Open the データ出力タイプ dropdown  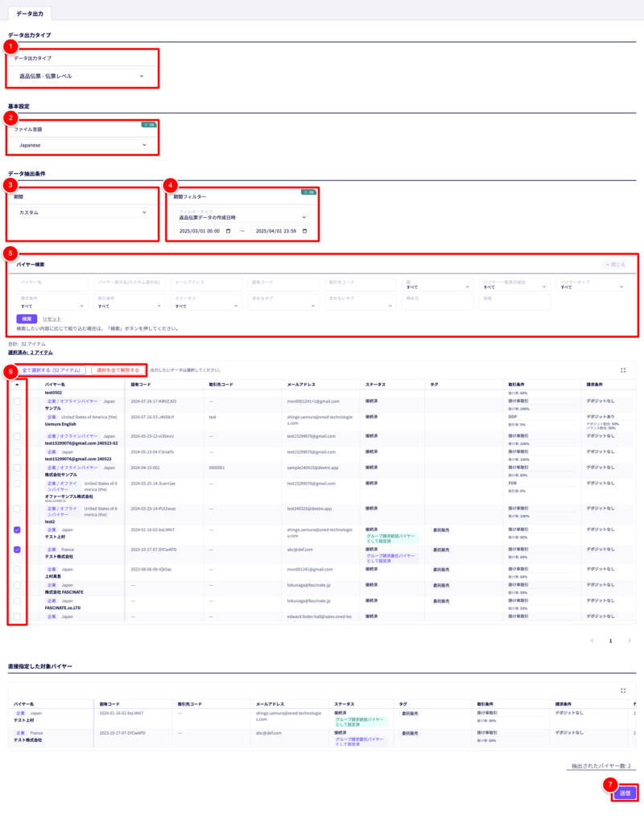82,76
